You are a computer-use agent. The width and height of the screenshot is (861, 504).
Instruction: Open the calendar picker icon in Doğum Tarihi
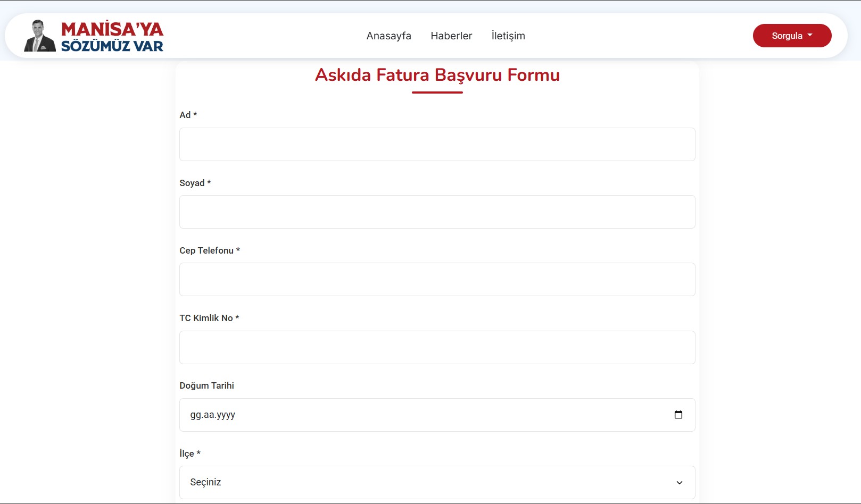point(678,415)
